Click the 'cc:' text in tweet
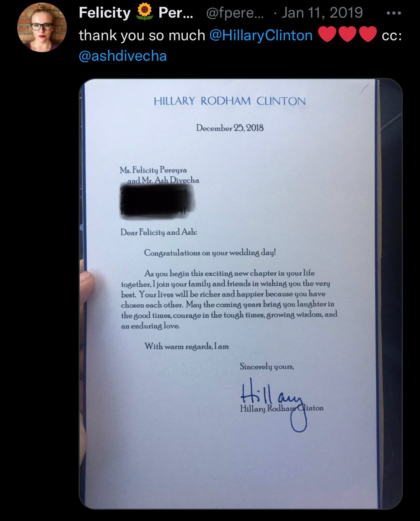The width and height of the screenshot is (420, 521). pos(392,36)
